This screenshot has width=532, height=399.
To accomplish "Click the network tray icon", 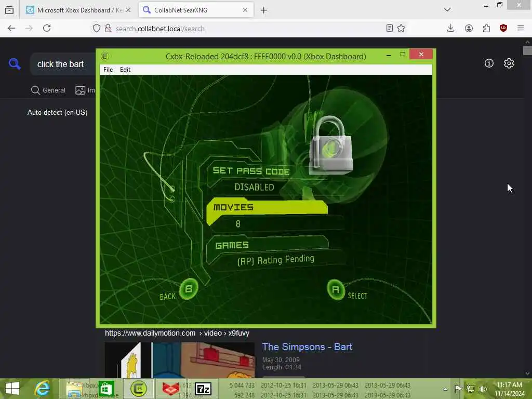I will (x=471, y=389).
